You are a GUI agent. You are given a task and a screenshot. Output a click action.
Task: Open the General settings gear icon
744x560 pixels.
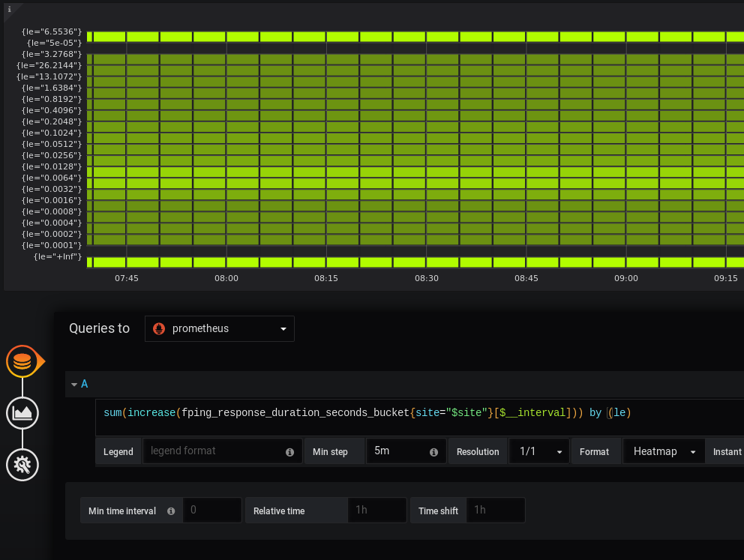22,465
